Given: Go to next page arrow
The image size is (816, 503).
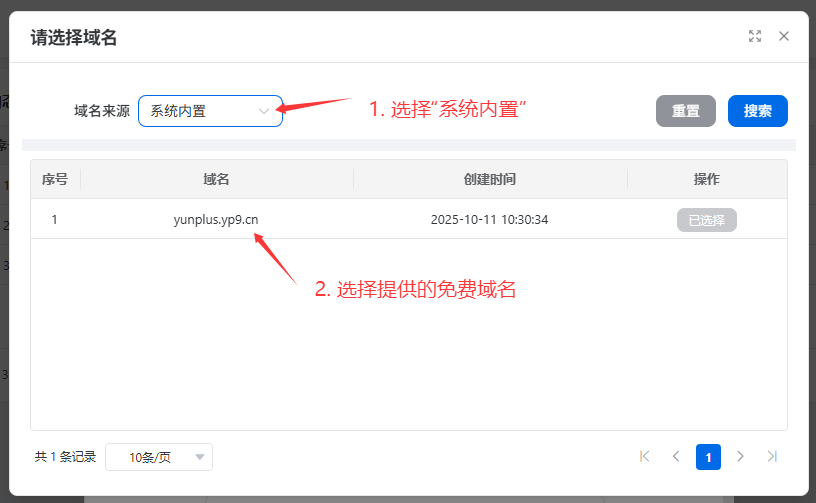Looking at the screenshot, I should point(740,456).
